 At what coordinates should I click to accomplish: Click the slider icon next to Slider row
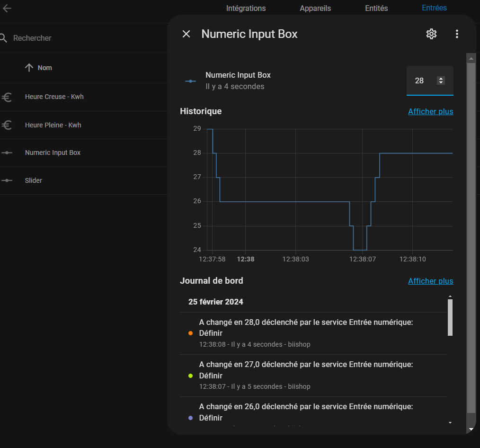pos(7,180)
